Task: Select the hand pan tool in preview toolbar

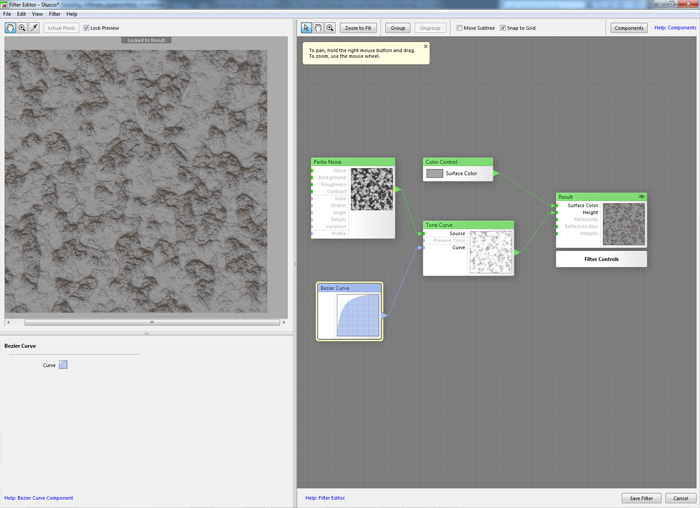Action: (x=10, y=28)
